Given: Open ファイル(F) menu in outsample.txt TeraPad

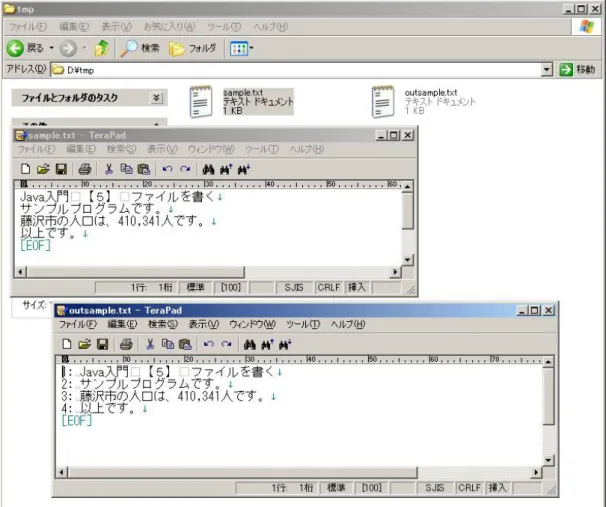Looking at the screenshot, I should coord(77,324).
